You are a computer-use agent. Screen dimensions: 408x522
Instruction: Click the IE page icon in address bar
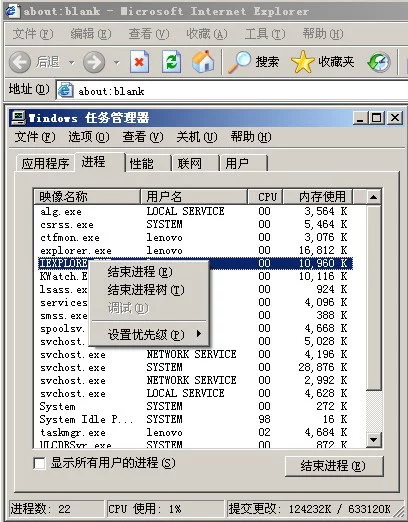coord(66,90)
